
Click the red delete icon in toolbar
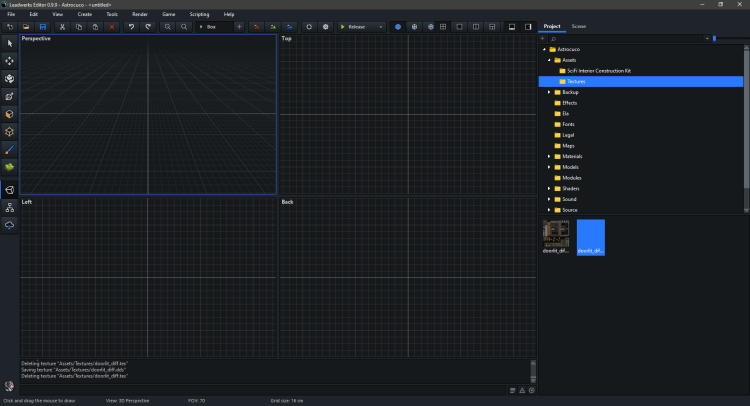tap(112, 27)
